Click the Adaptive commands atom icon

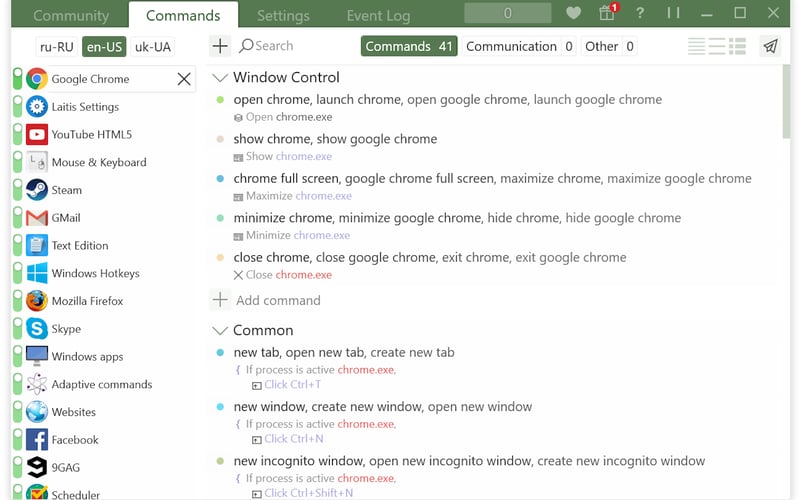[x=37, y=384]
